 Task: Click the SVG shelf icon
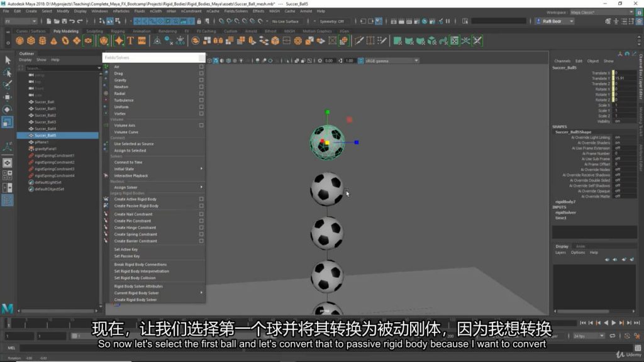tap(142, 41)
